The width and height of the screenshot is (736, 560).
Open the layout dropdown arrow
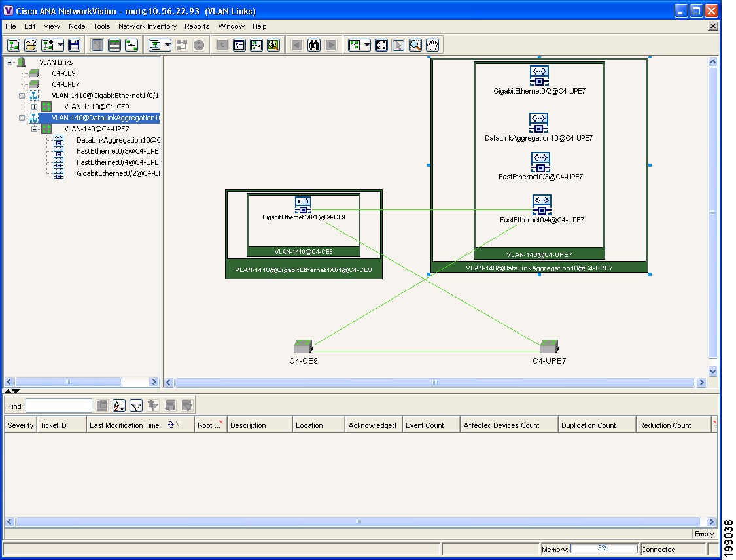pos(367,45)
